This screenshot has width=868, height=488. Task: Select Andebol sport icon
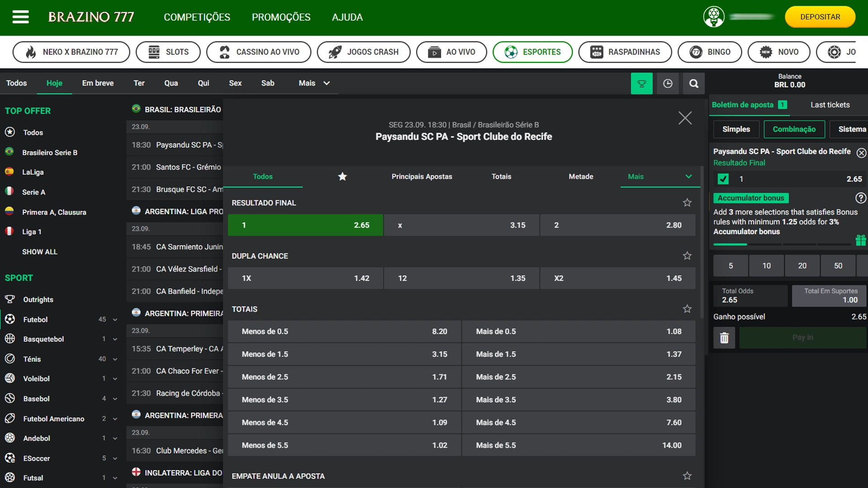pos(10,438)
